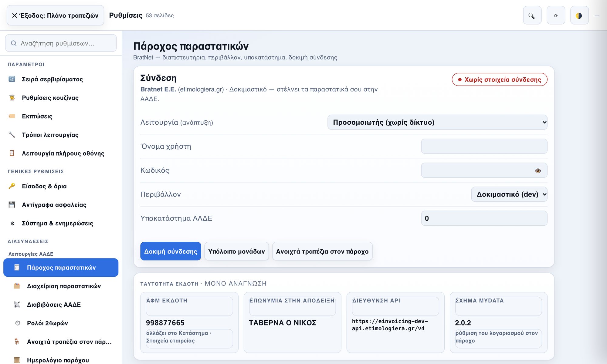Toggle the dark/light theme icon
Image resolution: width=607 pixels, height=364 pixels.
(x=579, y=15)
